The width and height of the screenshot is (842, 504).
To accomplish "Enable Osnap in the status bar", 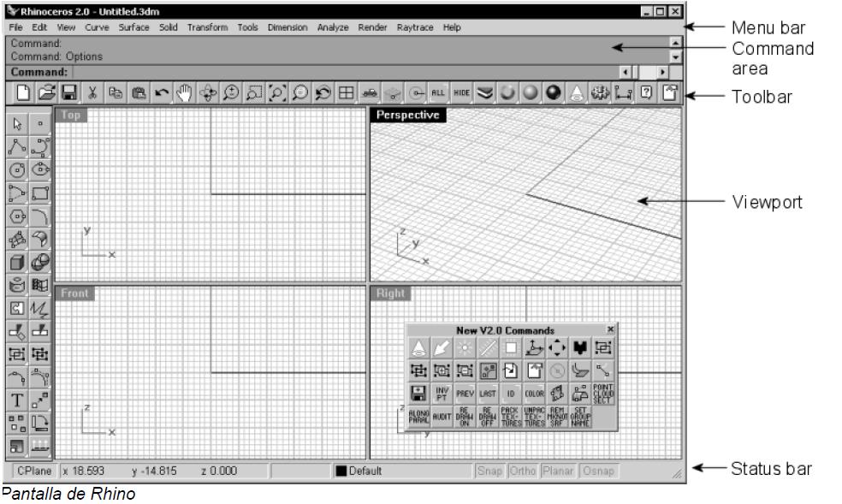I will pyautogui.click(x=599, y=471).
